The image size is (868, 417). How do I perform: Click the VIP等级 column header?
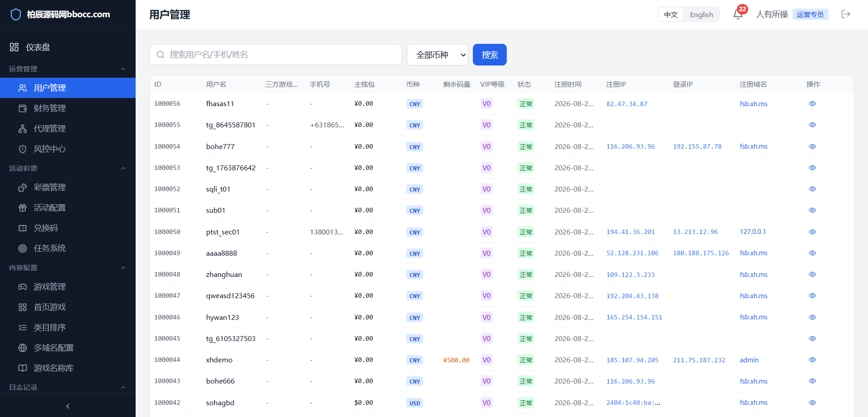tap(492, 84)
